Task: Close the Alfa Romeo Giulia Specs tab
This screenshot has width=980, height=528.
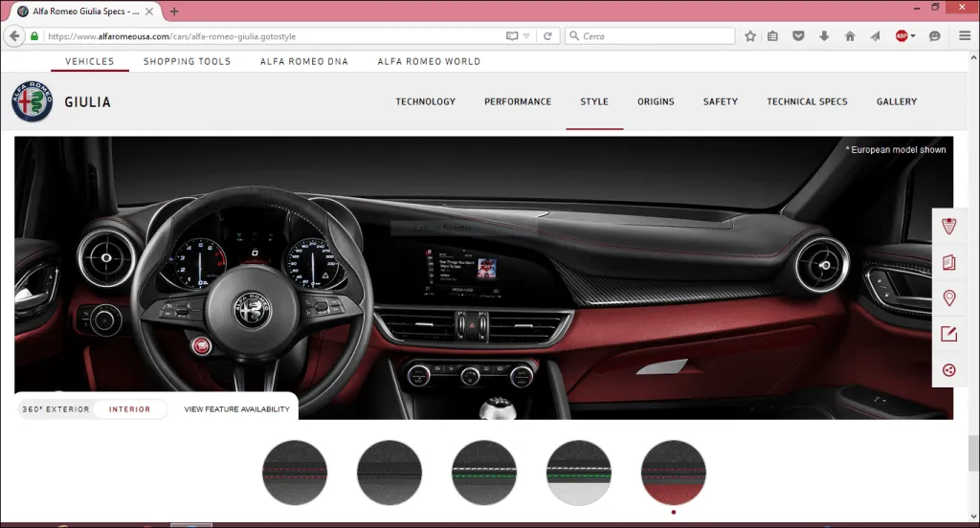Action: point(149,11)
